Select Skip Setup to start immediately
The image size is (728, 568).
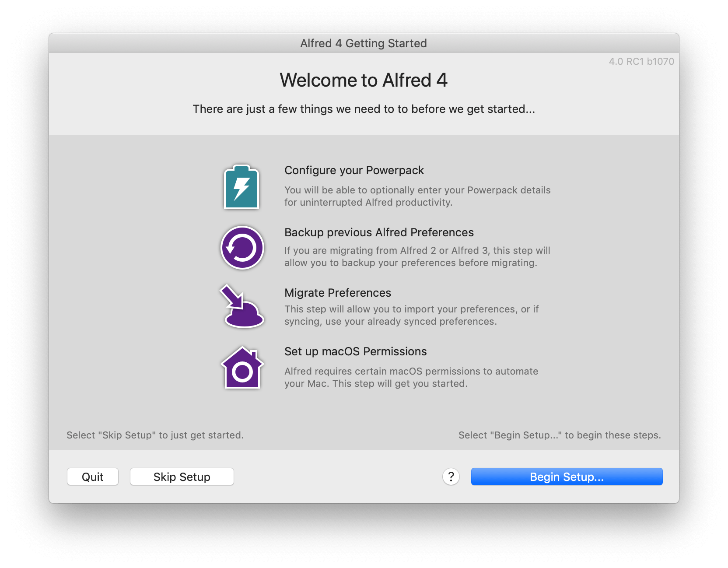coord(182,477)
